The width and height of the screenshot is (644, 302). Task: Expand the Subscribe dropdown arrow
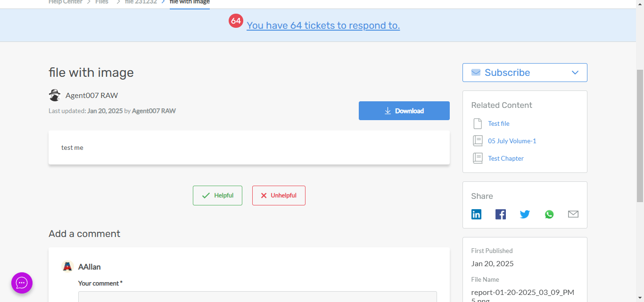click(x=575, y=73)
